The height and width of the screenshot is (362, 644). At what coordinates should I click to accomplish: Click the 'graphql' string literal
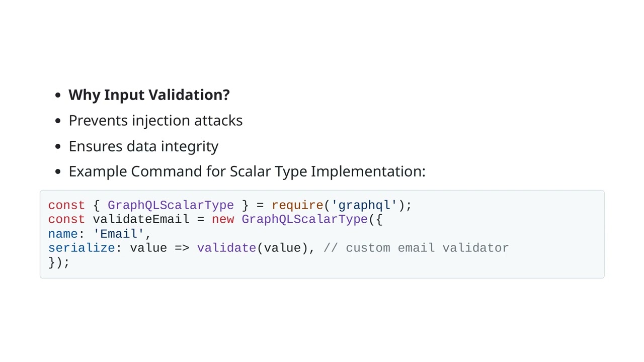coord(364,205)
